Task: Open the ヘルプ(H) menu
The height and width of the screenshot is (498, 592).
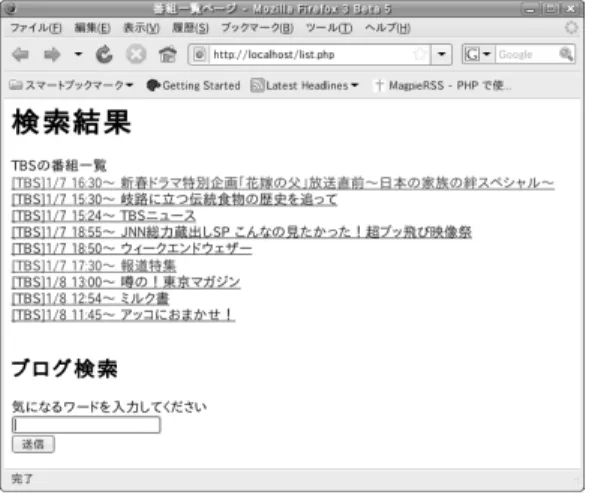Action: (388, 28)
